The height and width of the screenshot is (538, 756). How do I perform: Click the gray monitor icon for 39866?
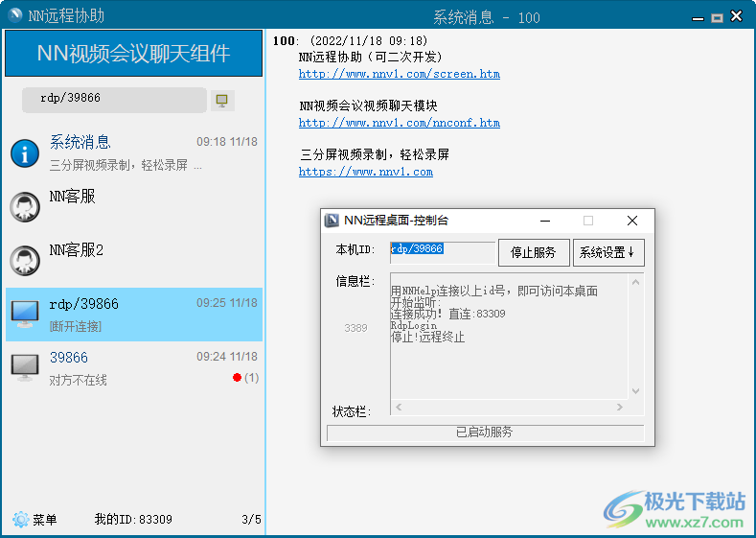pos(25,367)
